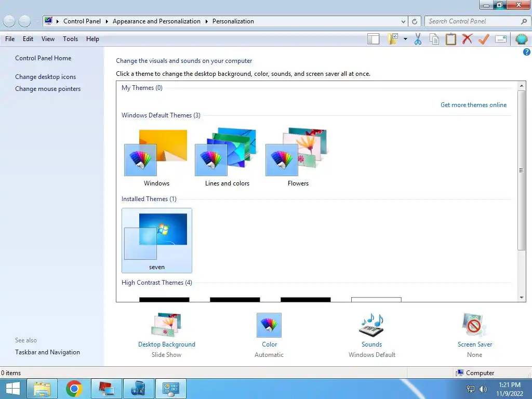Select the installed seven theme
Screen dimensions: 532x399
click(x=157, y=241)
